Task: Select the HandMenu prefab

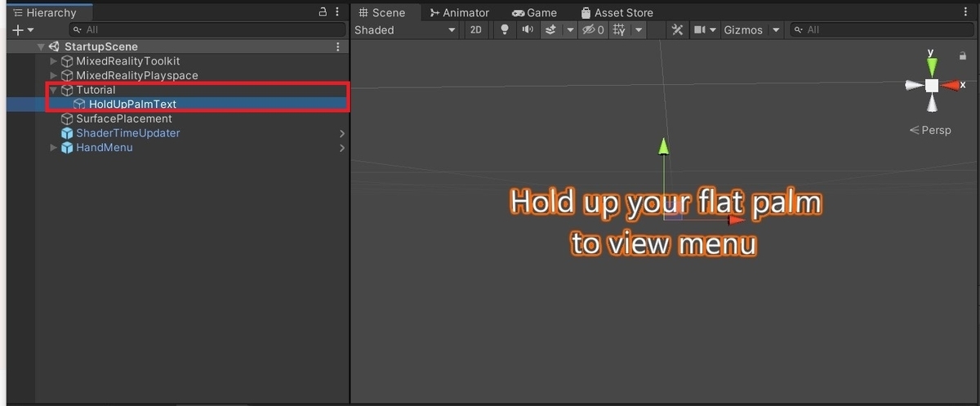Action: (104, 148)
